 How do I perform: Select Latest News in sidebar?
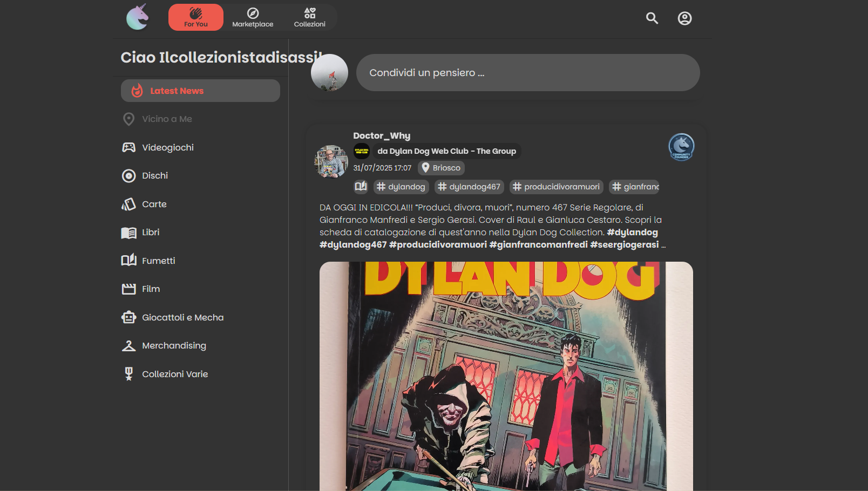(x=200, y=91)
